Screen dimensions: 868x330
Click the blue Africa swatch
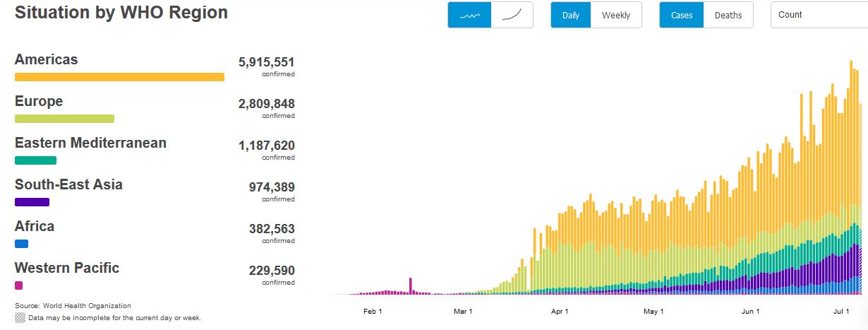tap(21, 244)
